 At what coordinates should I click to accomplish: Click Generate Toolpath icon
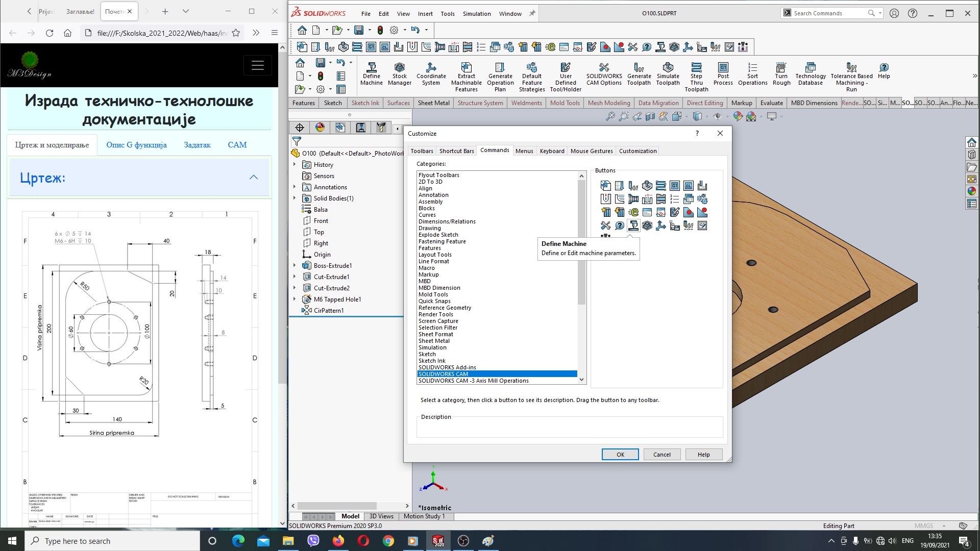pos(639,74)
